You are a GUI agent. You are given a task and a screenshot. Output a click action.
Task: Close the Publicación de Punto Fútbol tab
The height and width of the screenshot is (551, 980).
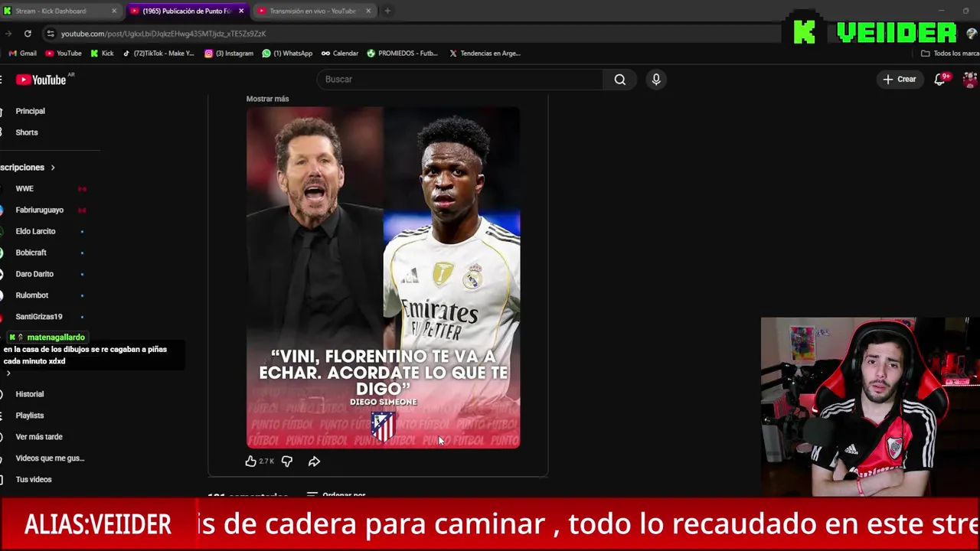pos(241,11)
